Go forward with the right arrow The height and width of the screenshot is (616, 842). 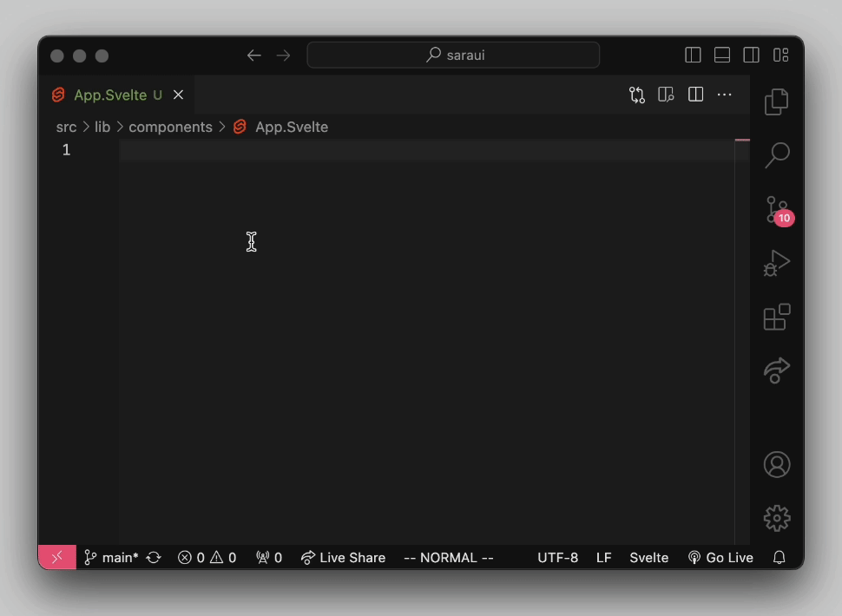click(283, 56)
